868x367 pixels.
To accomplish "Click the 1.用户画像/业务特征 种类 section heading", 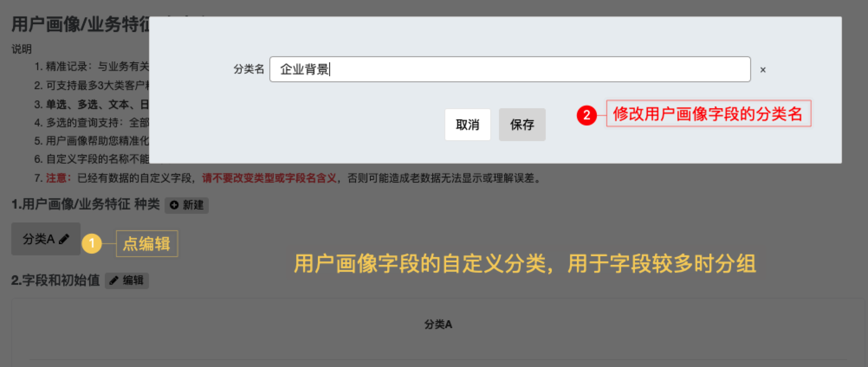I will pyautogui.click(x=86, y=204).
